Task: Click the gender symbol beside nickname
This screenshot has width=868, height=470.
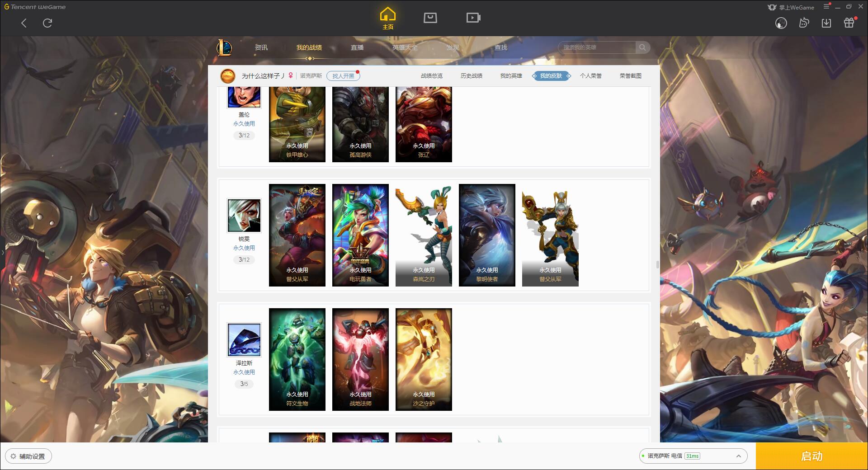Action: pos(291,75)
